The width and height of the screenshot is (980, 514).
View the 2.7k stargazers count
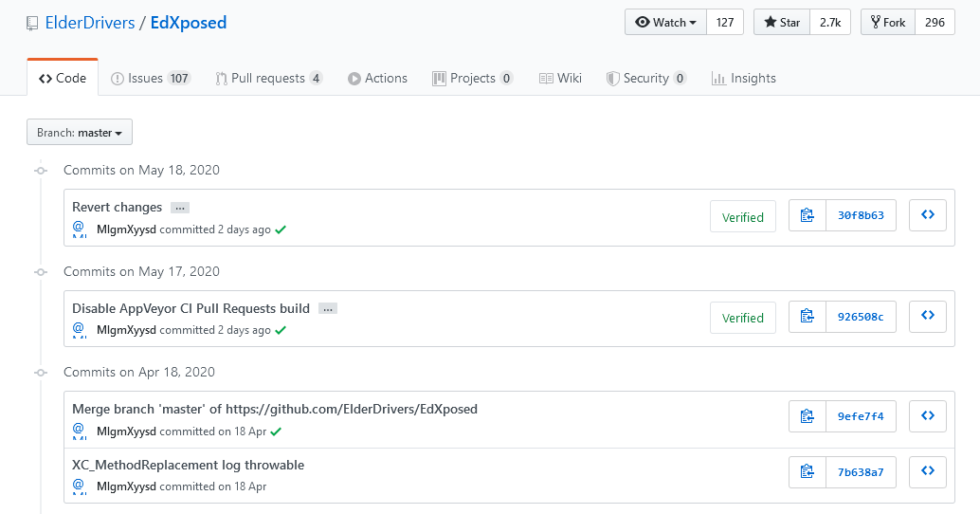(830, 23)
